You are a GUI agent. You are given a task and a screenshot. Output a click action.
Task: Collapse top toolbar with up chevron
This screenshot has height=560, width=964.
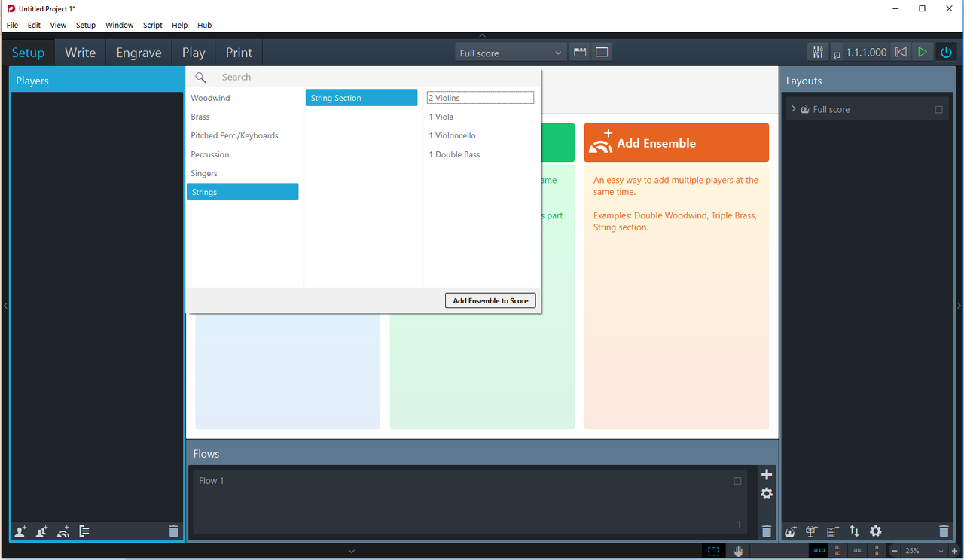482,35
